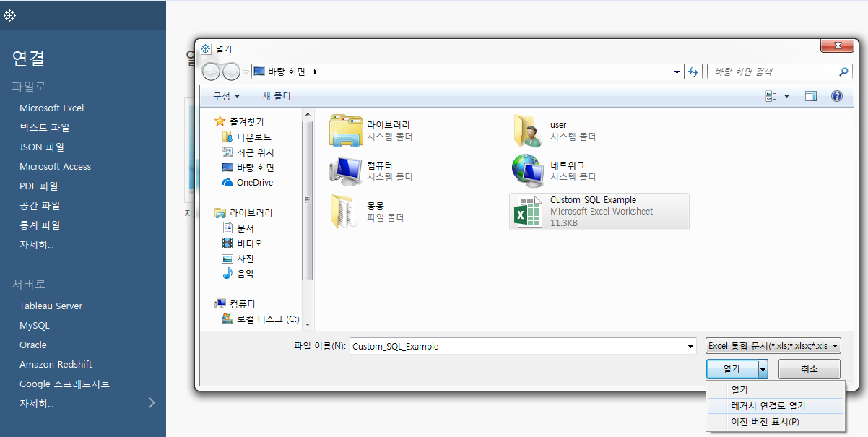Click the navigation pane scrollbar up arrow

308,114
